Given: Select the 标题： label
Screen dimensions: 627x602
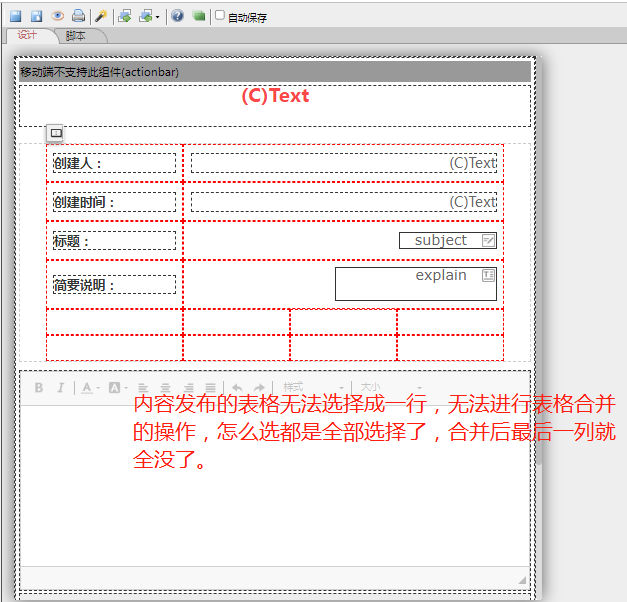Looking at the screenshot, I should [114, 241].
